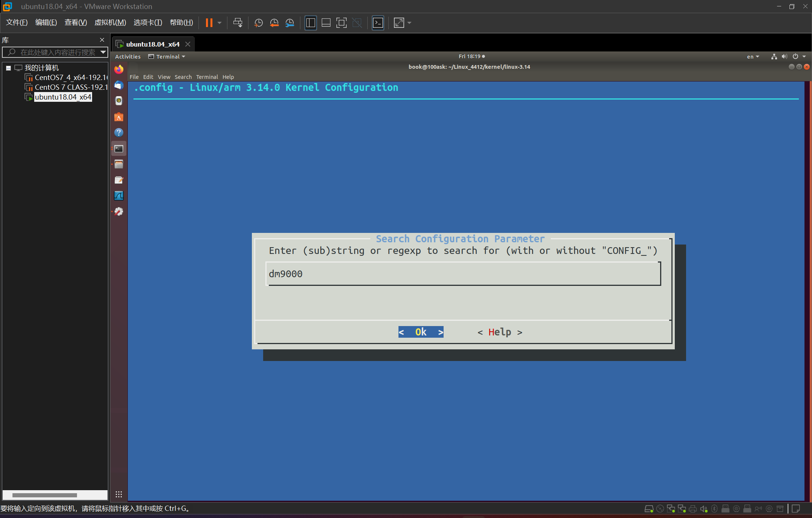Screen dimensions: 812x518
Task: Click revert to snapshot icon
Action: (x=274, y=23)
